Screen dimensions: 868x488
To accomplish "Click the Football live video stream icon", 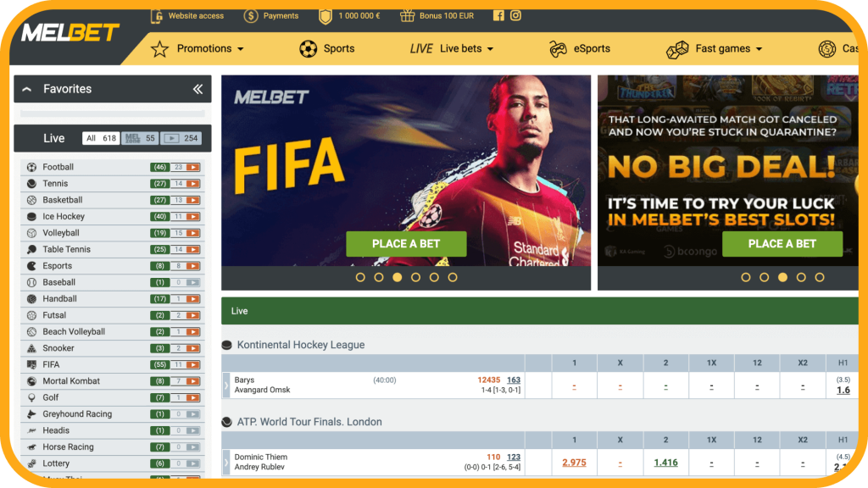I will (192, 167).
